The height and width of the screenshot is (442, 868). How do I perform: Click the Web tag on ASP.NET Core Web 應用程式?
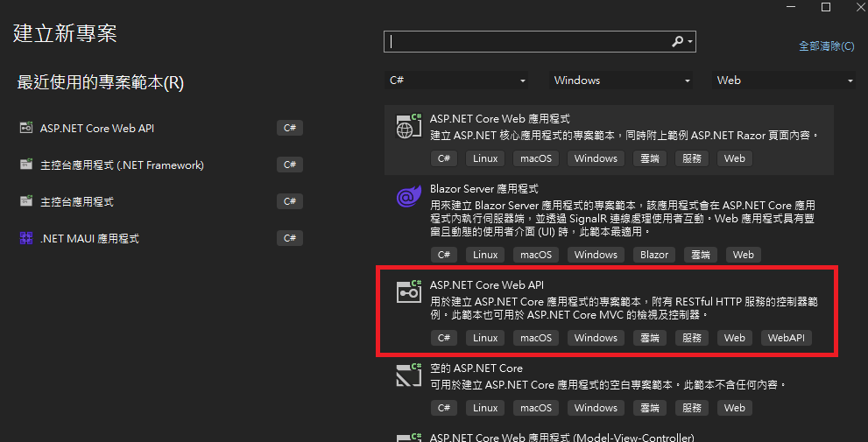click(x=735, y=158)
